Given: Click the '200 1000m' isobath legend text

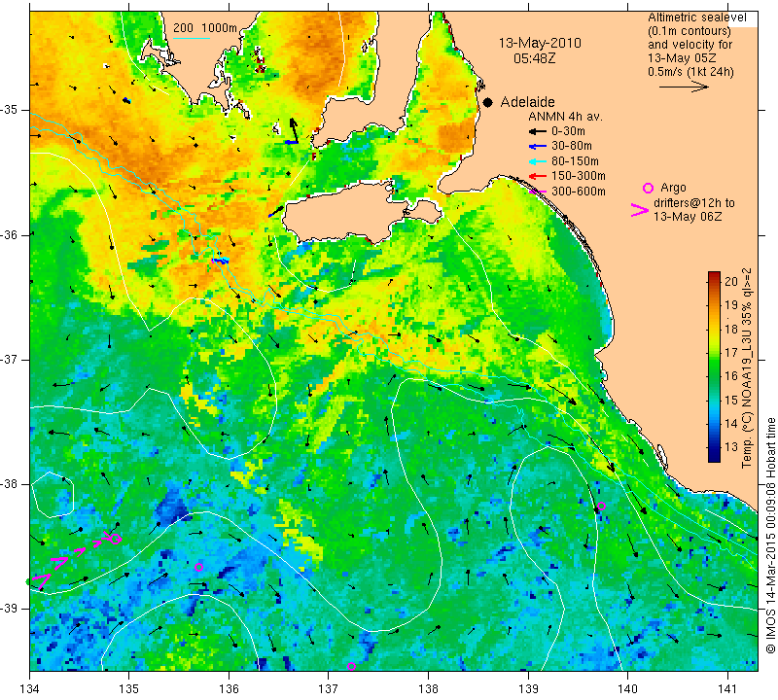Looking at the screenshot, I should coord(205,28).
